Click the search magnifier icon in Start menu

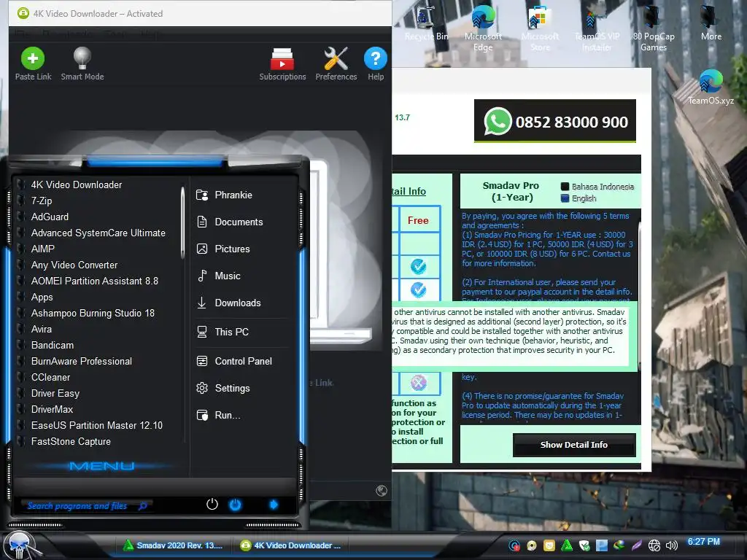(x=142, y=505)
